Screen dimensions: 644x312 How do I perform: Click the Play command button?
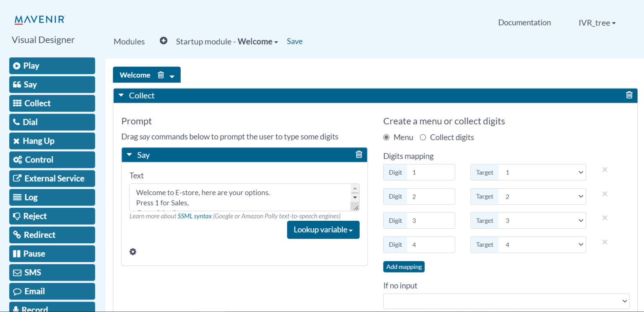pos(52,66)
